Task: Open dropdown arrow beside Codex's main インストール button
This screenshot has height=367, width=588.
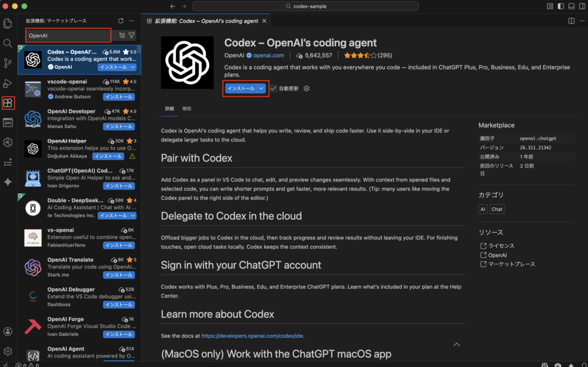Action: (x=261, y=88)
